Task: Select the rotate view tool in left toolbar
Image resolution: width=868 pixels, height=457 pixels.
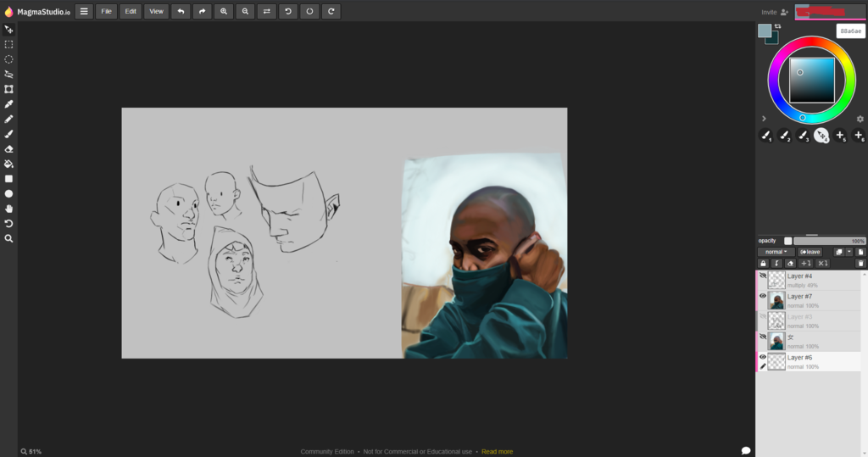Action: (8, 224)
